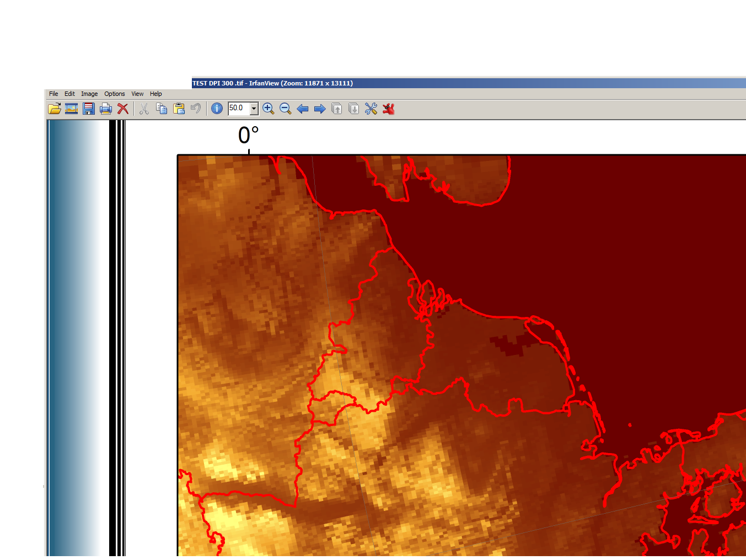Image resolution: width=746 pixels, height=560 pixels.
Task: Open the blue Image Information icon
Action: [217, 109]
